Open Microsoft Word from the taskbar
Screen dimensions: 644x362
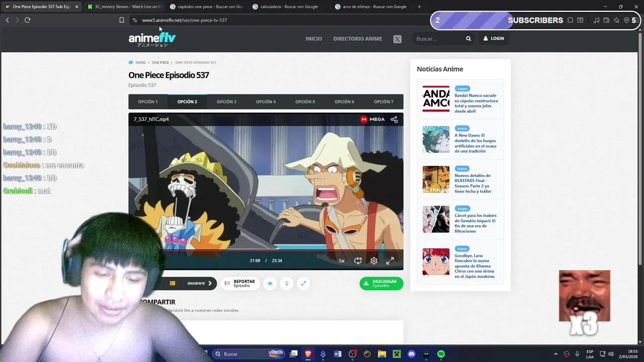coord(338,354)
